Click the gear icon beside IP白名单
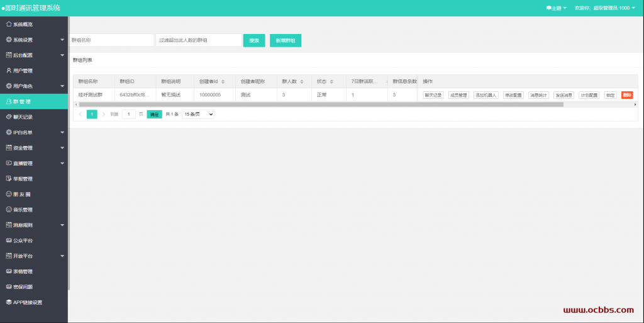Screen dimensions: 644x323 [9, 132]
